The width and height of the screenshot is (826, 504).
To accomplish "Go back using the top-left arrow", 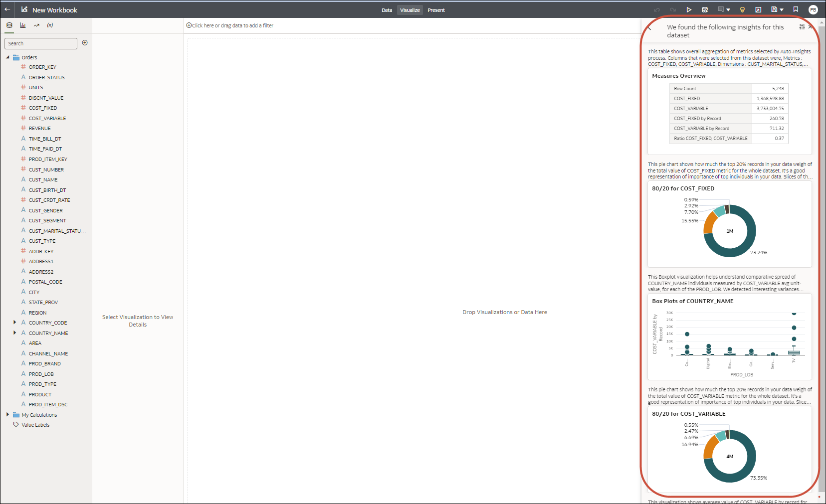I will [7, 9].
